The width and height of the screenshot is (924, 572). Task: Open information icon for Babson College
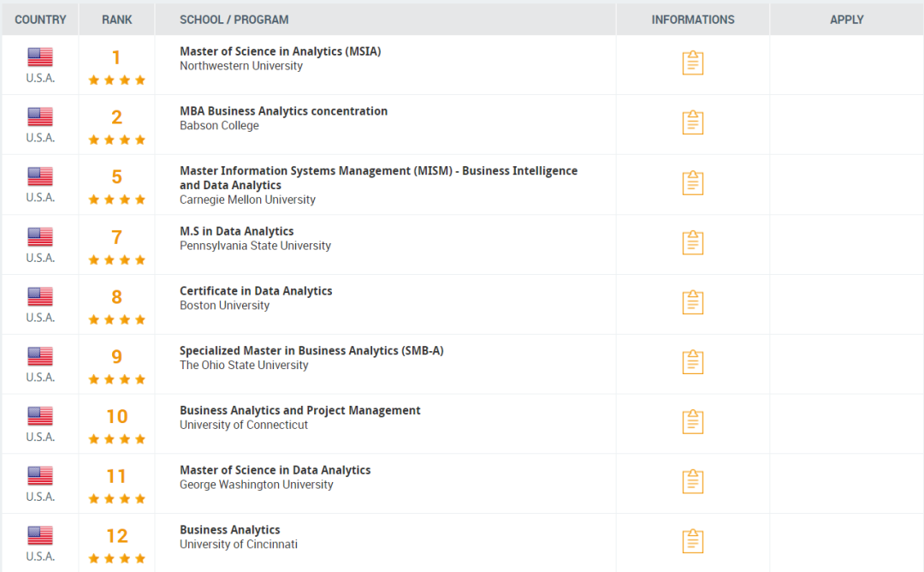[x=692, y=122]
